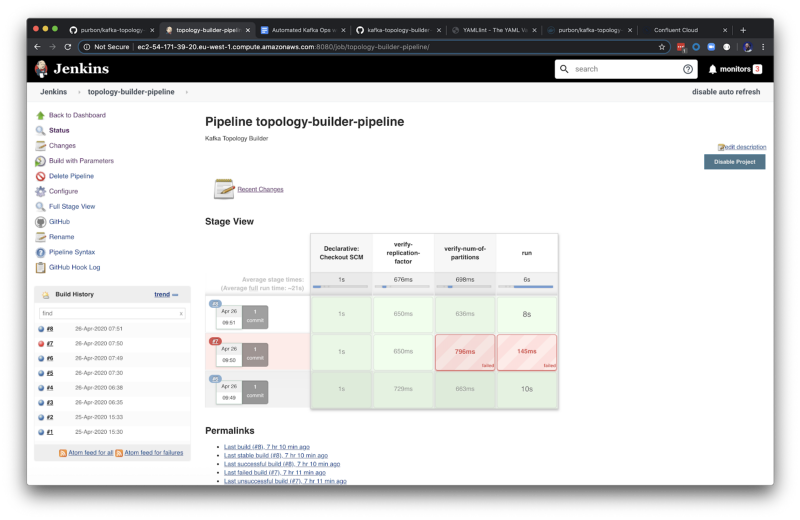Click the search help question mark icon

687,69
